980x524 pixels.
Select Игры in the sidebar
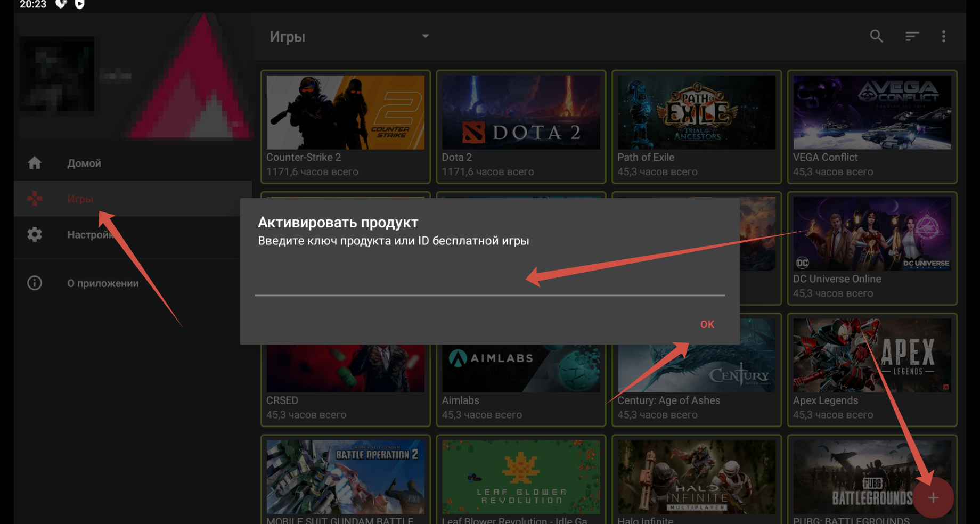pyautogui.click(x=133, y=199)
